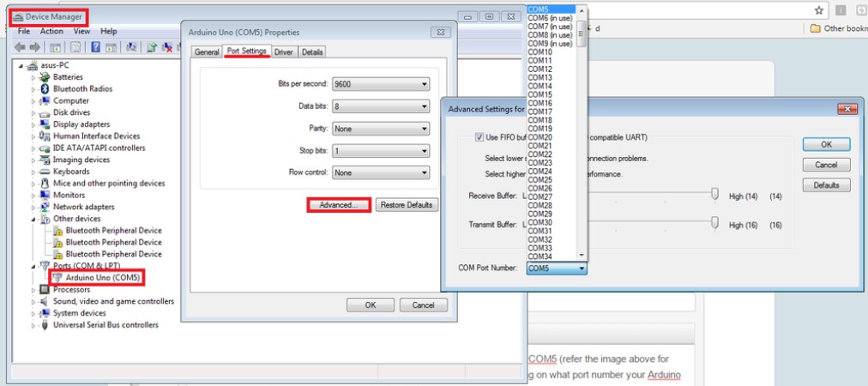Viewport: 868px width, 386px height.
Task: Open the Action menu
Action: tap(51, 31)
